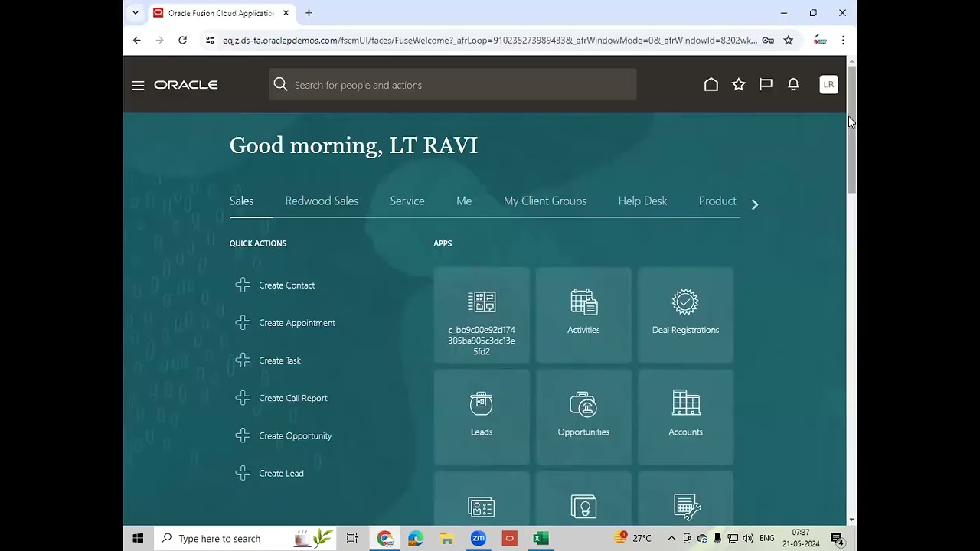Click the plus icon beside Create Task
The height and width of the screenshot is (551, 980).
[x=243, y=360]
